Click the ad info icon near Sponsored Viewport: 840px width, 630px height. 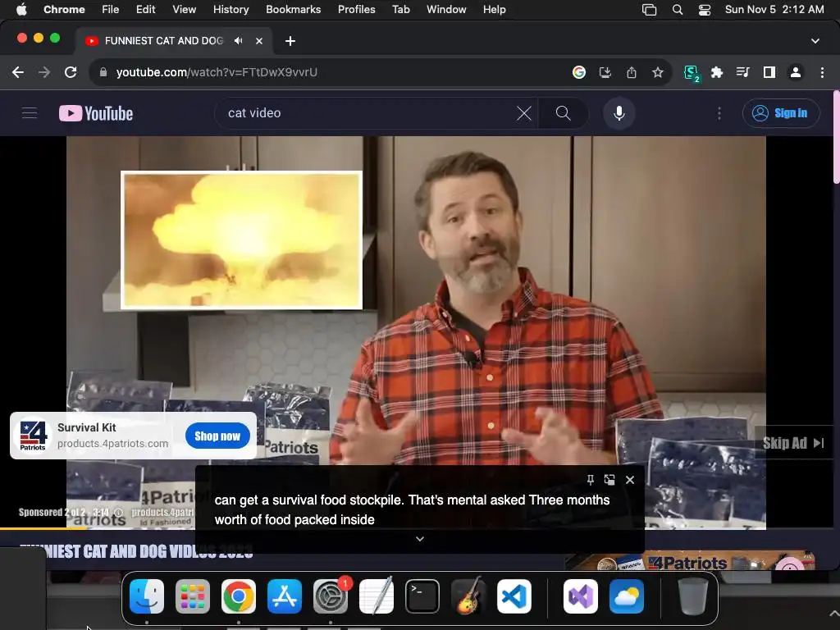click(x=118, y=512)
